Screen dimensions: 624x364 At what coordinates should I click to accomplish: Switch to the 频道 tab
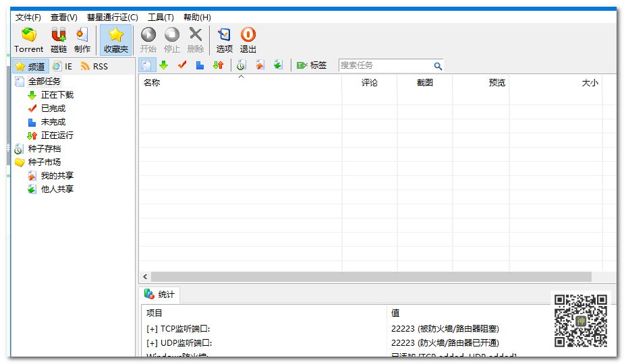(x=30, y=67)
